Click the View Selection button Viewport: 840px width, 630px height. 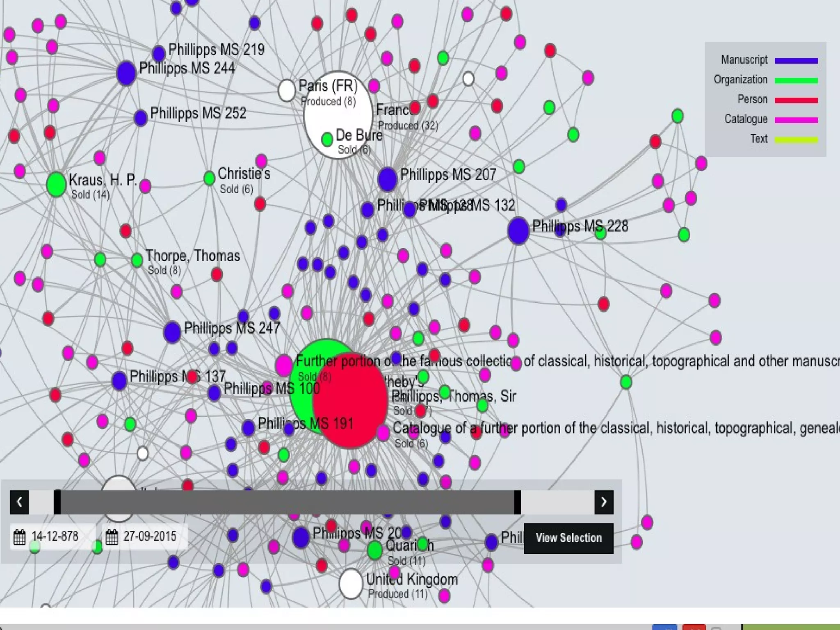coord(568,538)
